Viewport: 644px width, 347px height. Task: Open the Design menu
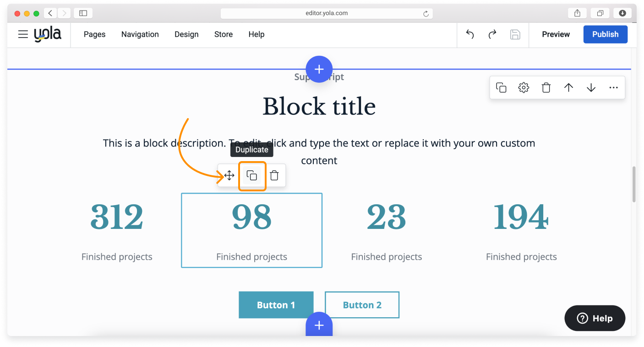[186, 34]
